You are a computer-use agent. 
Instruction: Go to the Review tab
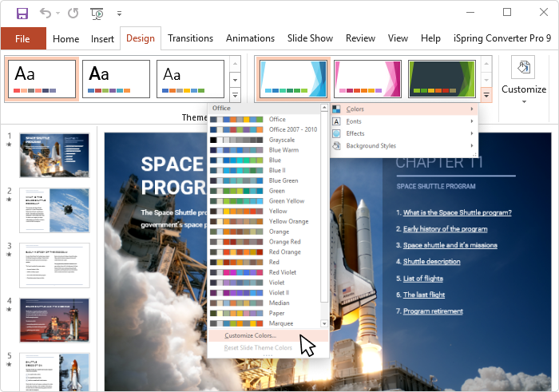tap(360, 38)
